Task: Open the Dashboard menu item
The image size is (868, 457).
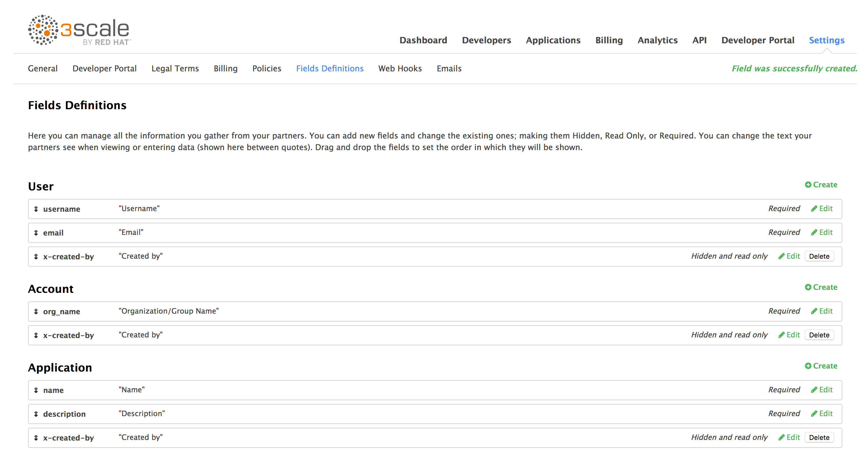Action: tap(423, 40)
